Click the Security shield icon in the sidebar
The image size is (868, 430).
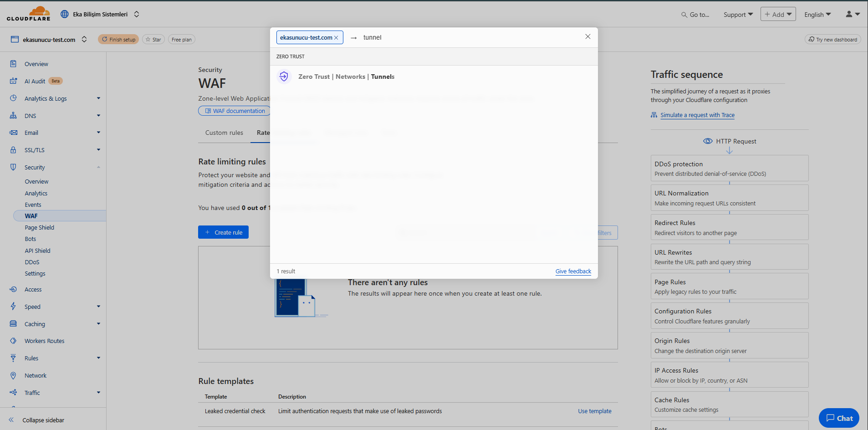tap(13, 167)
